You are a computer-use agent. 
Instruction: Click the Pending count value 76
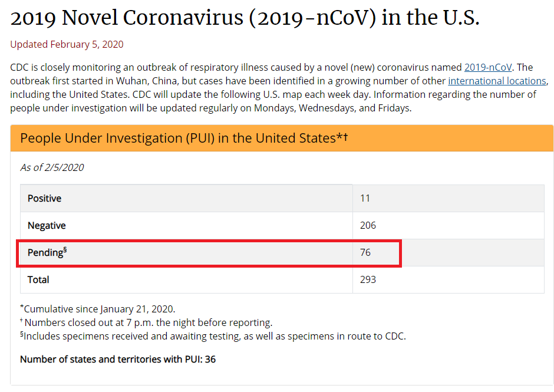pos(365,252)
